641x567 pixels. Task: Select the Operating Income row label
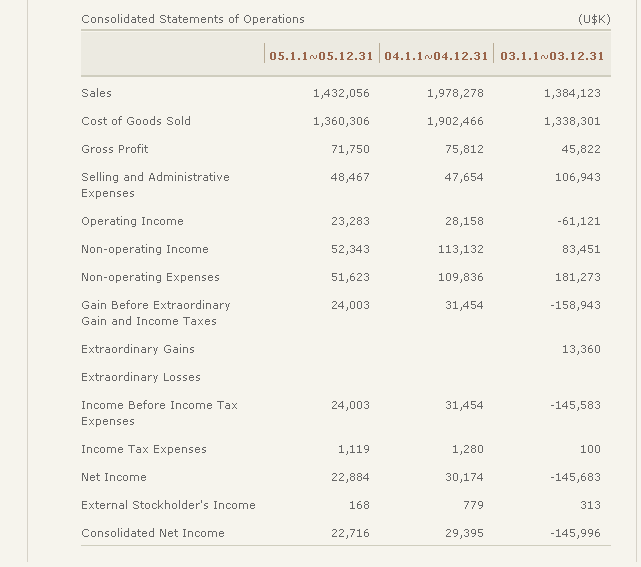[x=132, y=221]
